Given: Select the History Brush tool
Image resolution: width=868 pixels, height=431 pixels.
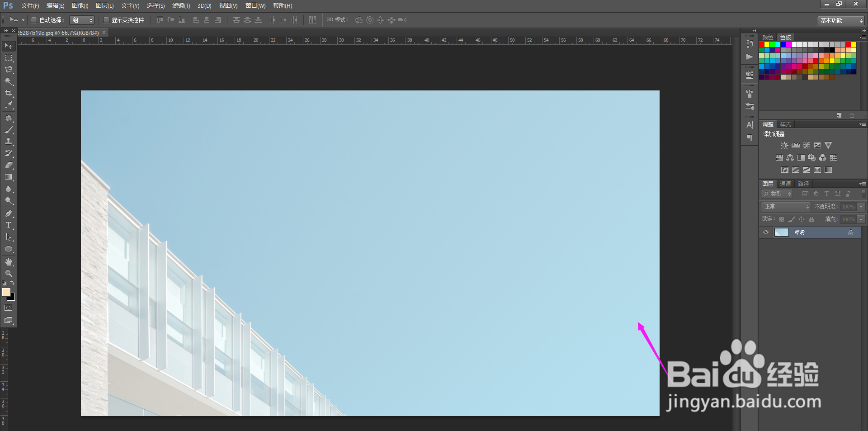Looking at the screenshot, I should pos(9,153).
